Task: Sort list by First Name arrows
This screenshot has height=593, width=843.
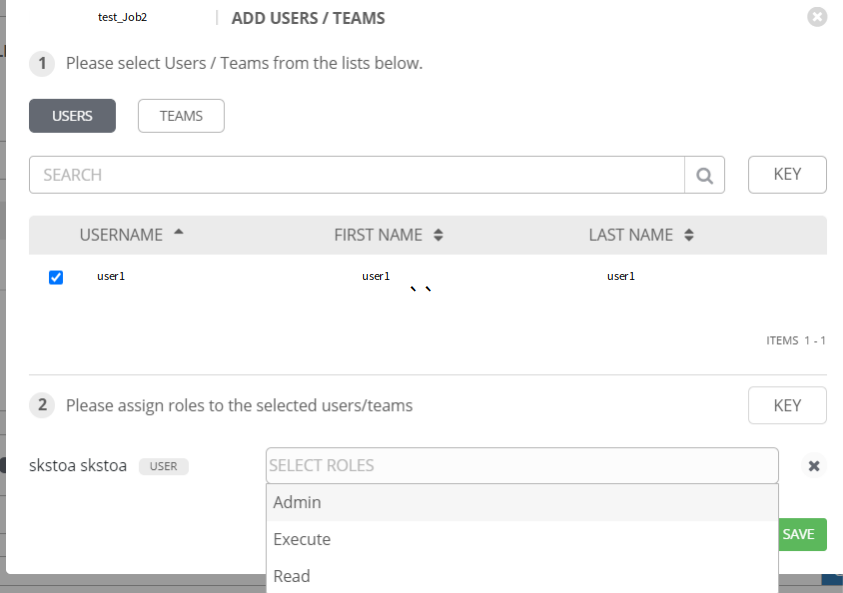Action: [x=438, y=235]
